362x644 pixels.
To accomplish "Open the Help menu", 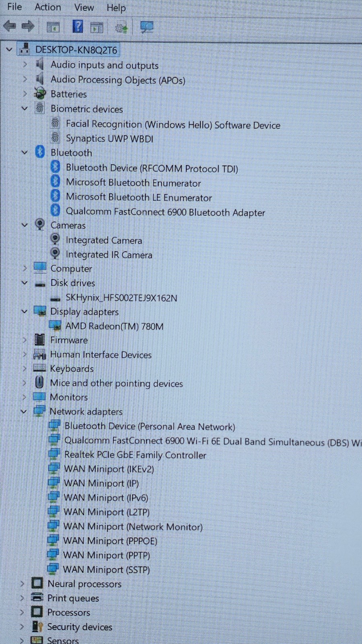I will 116,8.
